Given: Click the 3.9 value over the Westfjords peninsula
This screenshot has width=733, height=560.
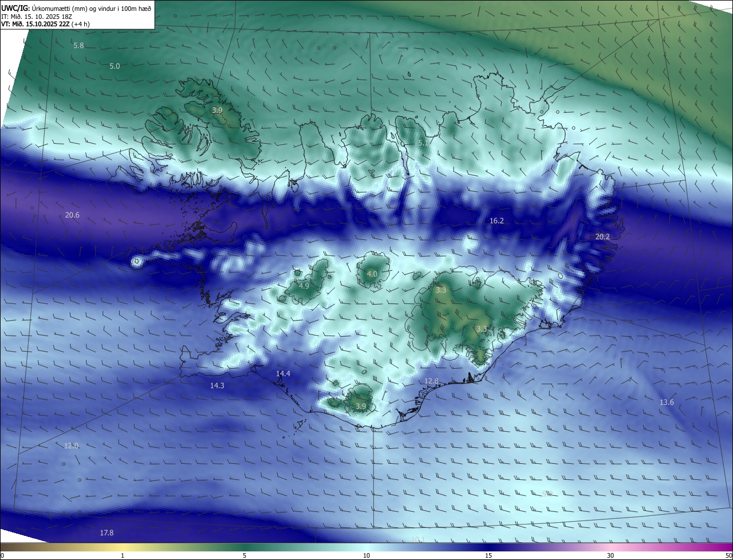Looking at the screenshot, I should [217, 110].
